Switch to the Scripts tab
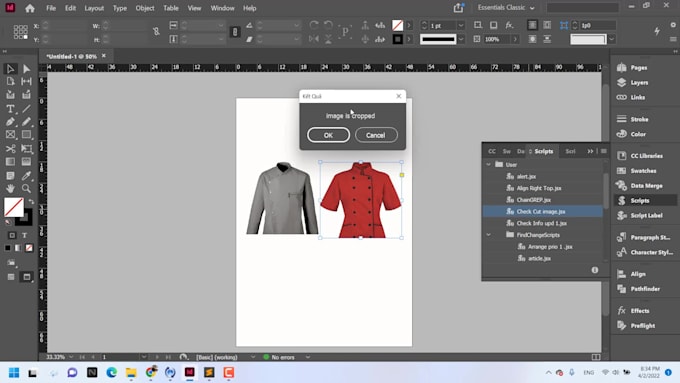Image resolution: width=680 pixels, height=383 pixels. 543,151
